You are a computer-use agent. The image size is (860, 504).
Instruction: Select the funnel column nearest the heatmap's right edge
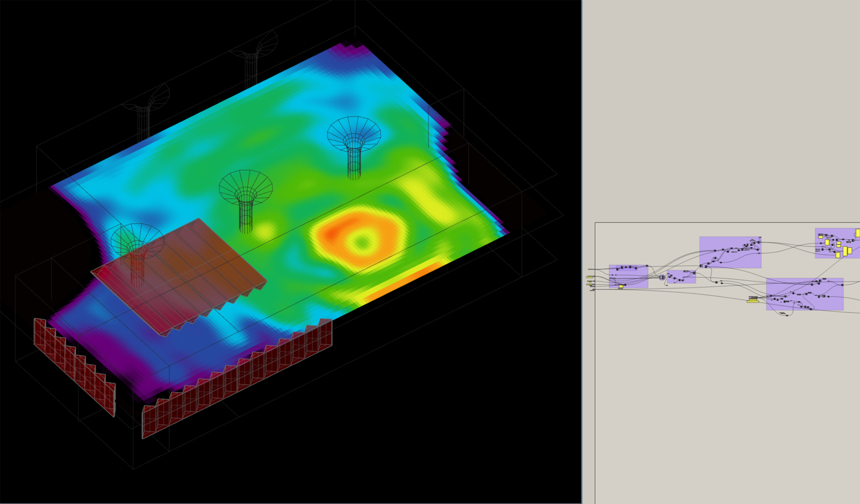[x=354, y=145]
